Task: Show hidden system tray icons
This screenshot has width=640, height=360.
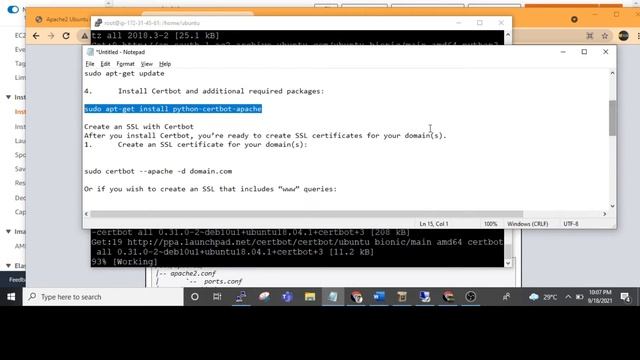Action: pyautogui.click(x=568, y=297)
